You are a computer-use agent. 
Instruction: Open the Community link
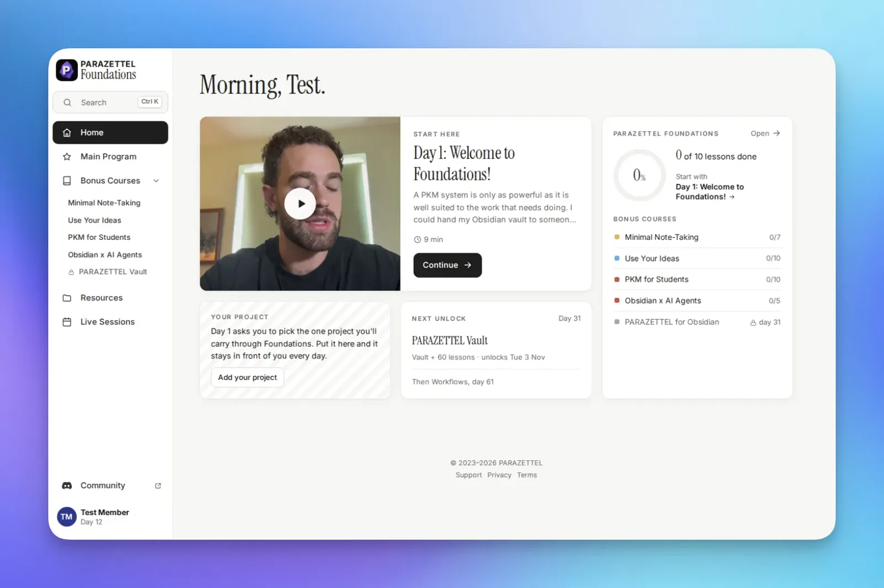click(110, 486)
